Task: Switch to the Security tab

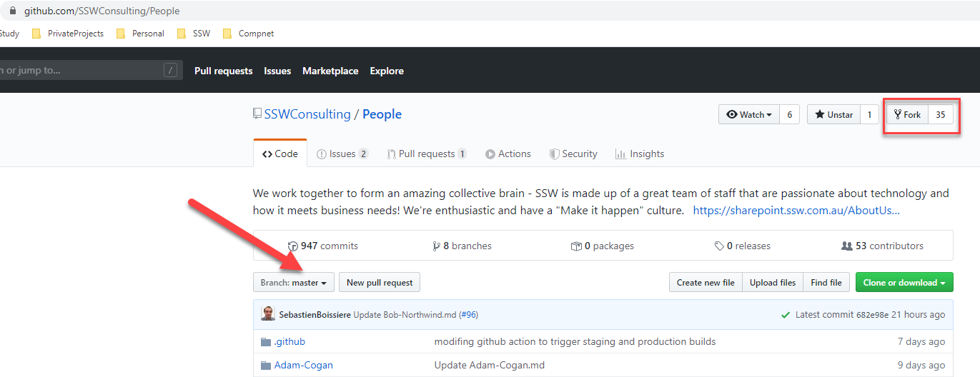Action: point(573,154)
